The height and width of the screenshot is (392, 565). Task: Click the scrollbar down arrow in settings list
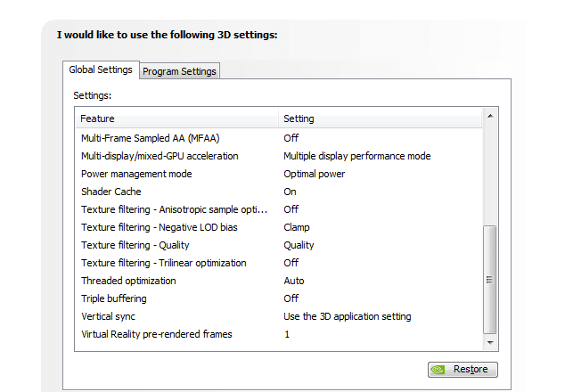click(x=489, y=341)
